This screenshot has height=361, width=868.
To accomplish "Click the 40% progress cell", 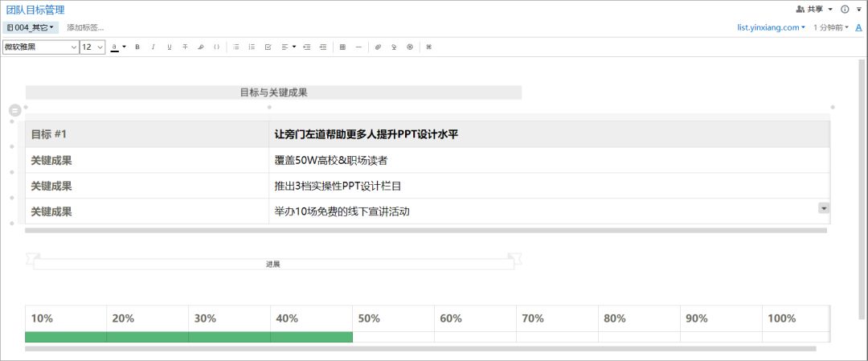I will click(x=311, y=318).
